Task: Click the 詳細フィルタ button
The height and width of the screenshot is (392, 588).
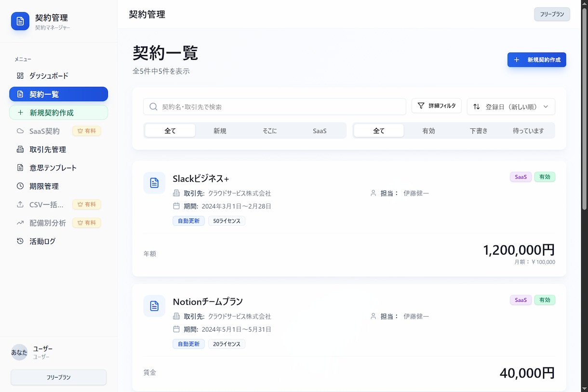Action: (437, 106)
